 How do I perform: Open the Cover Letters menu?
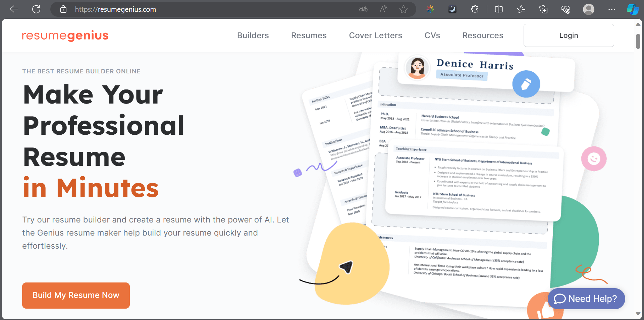[376, 36]
